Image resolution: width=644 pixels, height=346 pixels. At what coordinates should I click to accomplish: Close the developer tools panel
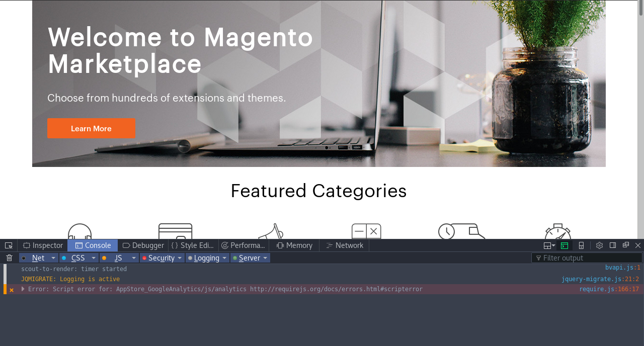pos(638,245)
